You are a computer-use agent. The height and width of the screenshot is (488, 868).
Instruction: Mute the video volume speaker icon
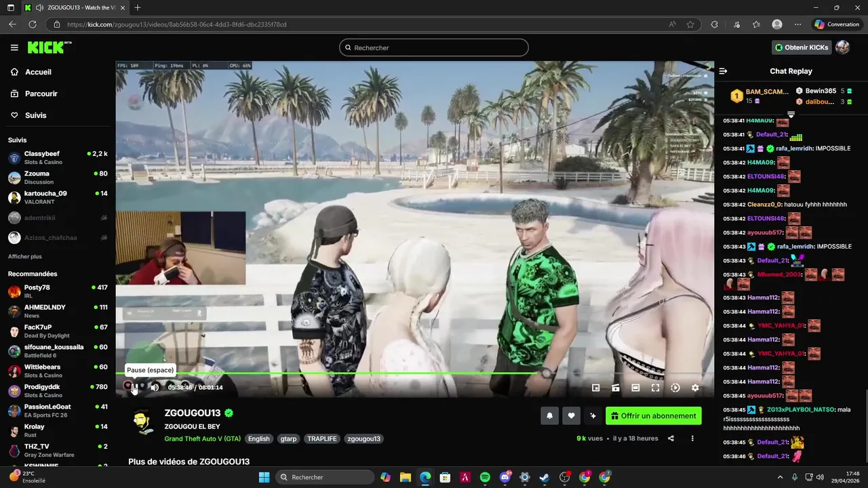coord(155,388)
